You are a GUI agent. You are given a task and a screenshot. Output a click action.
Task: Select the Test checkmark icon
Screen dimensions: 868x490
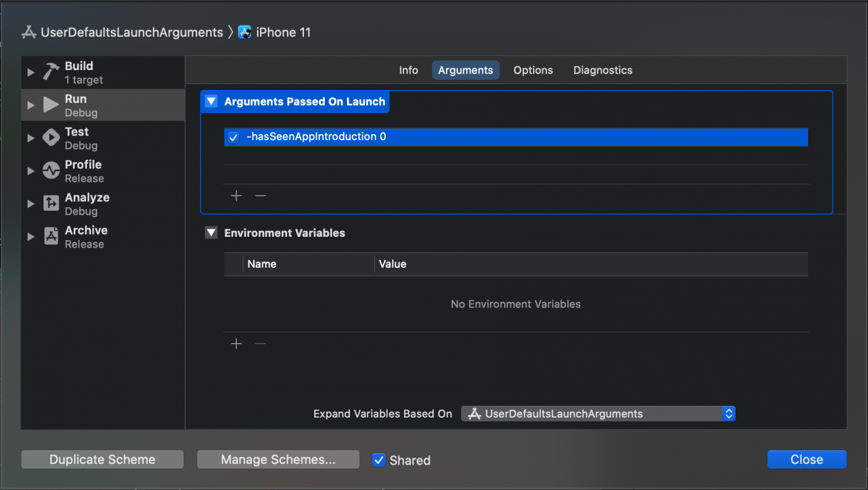click(50, 137)
